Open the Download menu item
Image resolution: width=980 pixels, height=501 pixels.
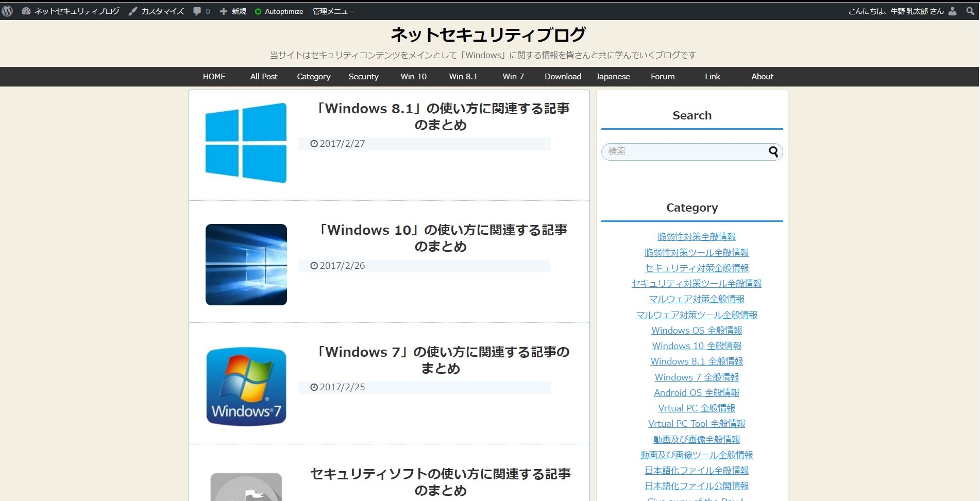coord(563,76)
